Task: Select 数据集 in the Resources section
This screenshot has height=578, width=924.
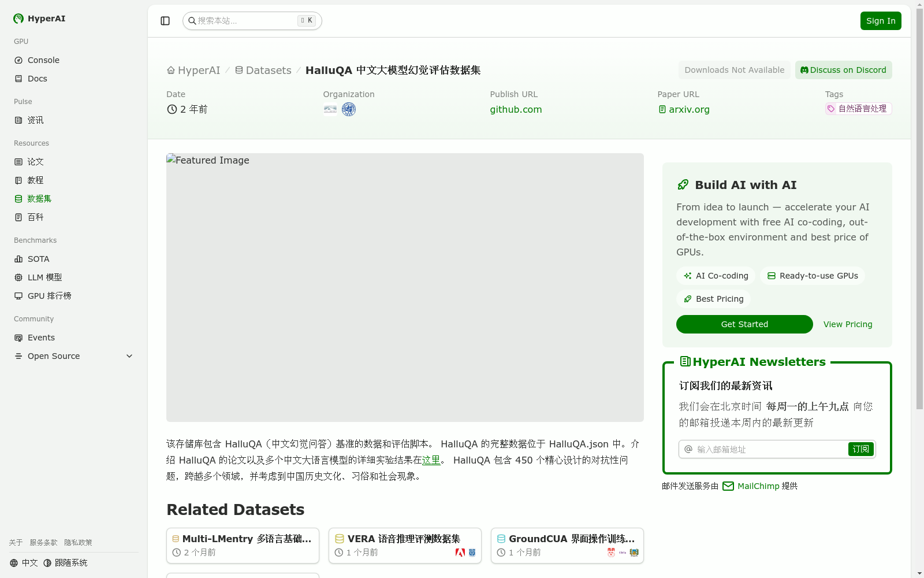Action: click(x=38, y=198)
